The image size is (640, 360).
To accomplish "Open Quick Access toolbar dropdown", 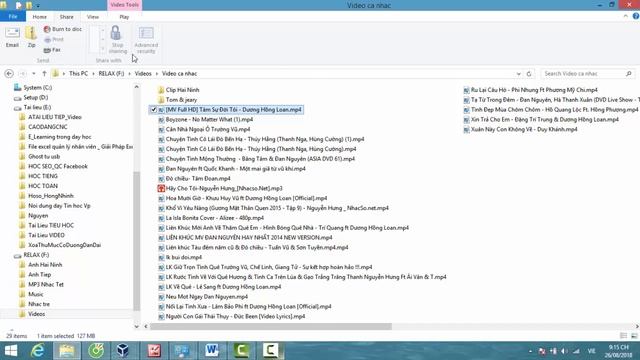I will coord(38,6).
